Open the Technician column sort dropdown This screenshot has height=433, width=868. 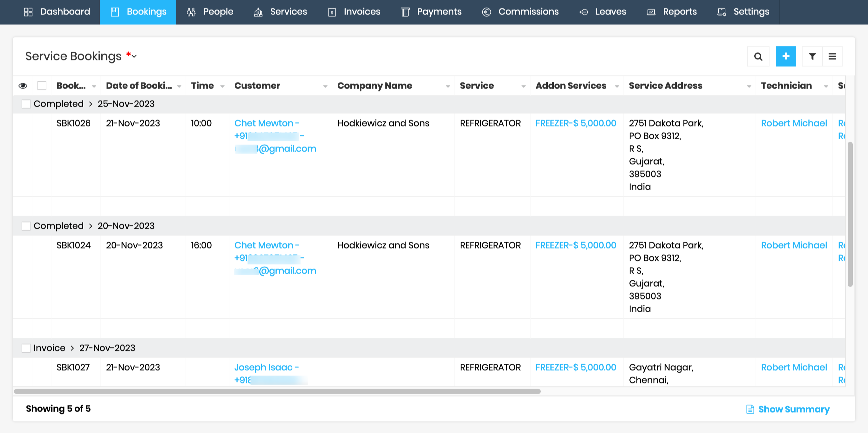pos(826,86)
